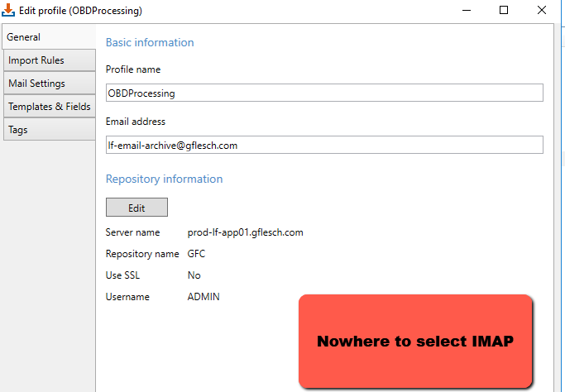Viewport: 565px width, 392px height.
Task: Click the GFC repository name value
Action: point(197,254)
